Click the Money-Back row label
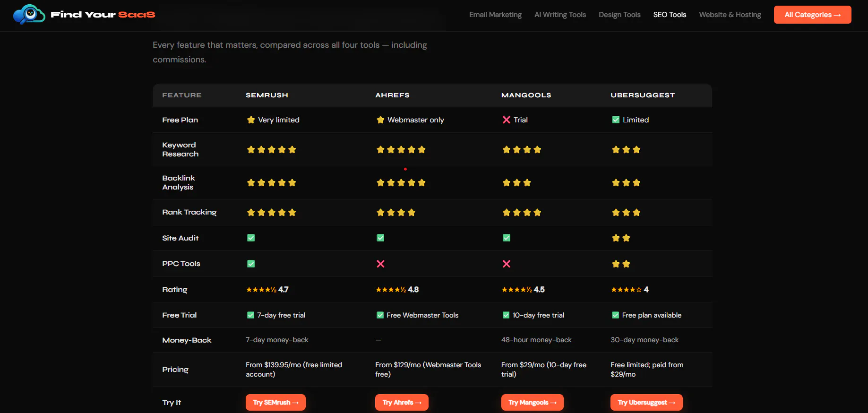 (x=187, y=340)
